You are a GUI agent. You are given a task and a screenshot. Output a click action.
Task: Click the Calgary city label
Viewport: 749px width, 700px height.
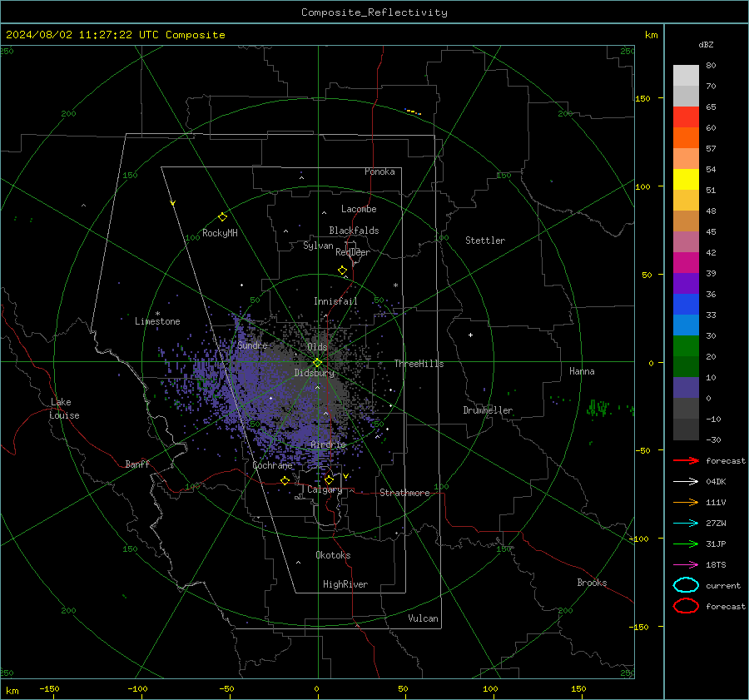click(325, 489)
